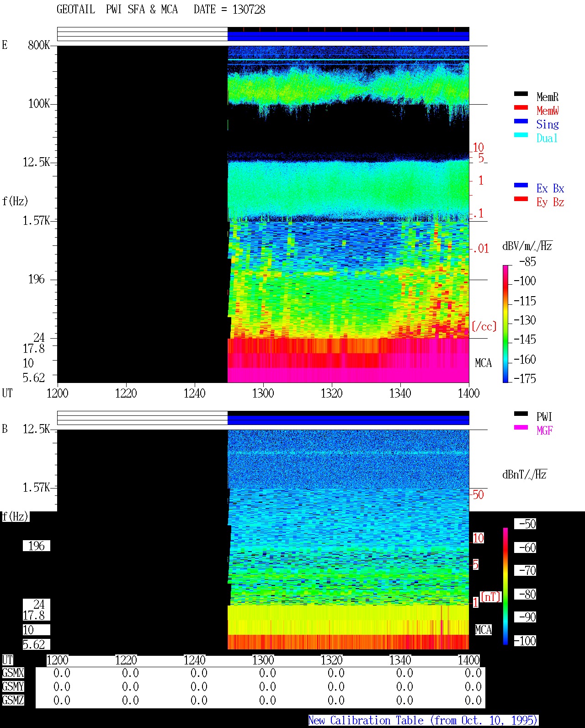Image resolution: width=585 pixels, height=728 pixels.
Task: Click the E panel 196 frequency label
Action: coord(37,279)
